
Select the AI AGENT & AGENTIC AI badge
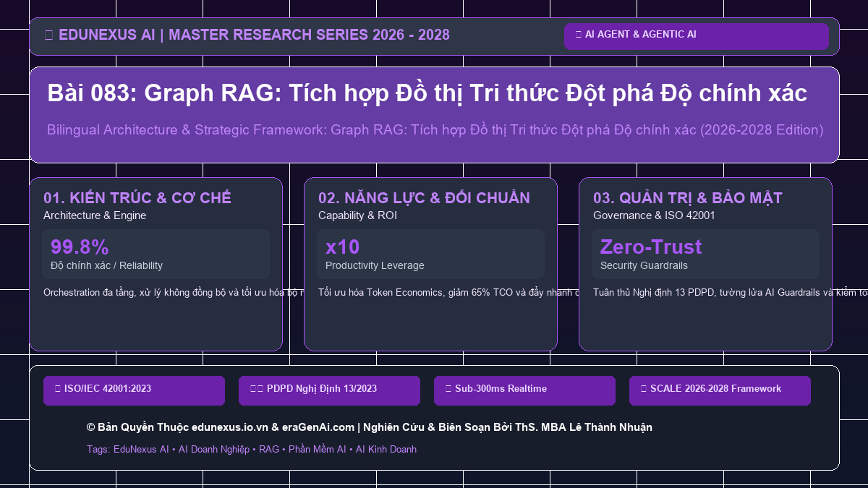tap(696, 36)
